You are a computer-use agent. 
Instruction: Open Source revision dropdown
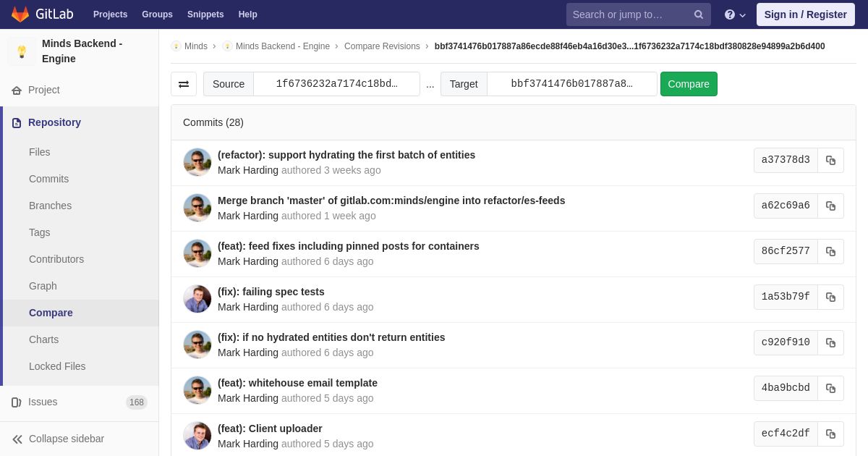coord(336,84)
